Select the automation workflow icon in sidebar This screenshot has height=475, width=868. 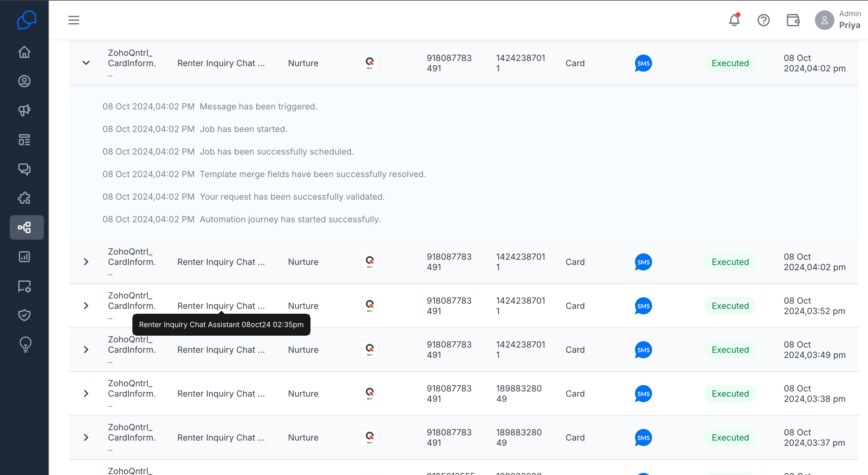click(x=27, y=227)
